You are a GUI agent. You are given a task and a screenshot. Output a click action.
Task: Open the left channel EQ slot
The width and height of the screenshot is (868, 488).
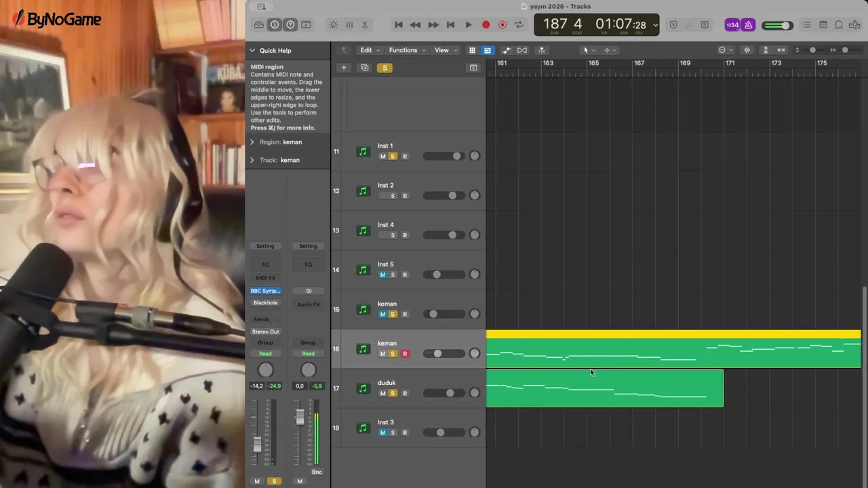[265, 264]
